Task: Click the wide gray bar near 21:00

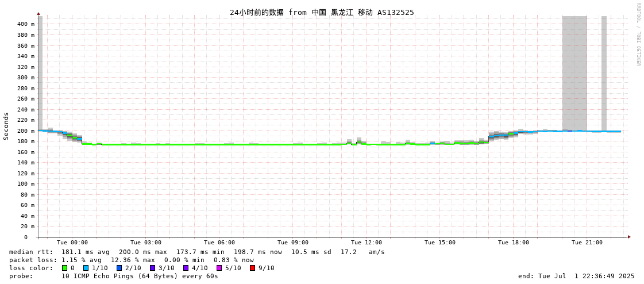Action: 574,73
